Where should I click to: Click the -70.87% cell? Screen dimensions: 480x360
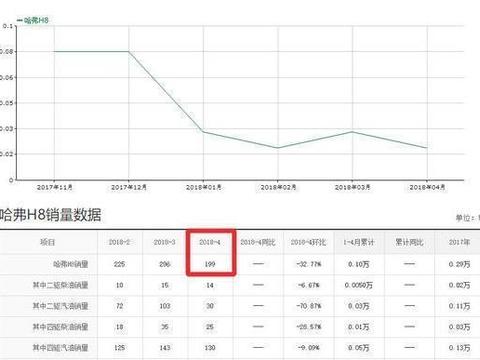tap(308, 306)
